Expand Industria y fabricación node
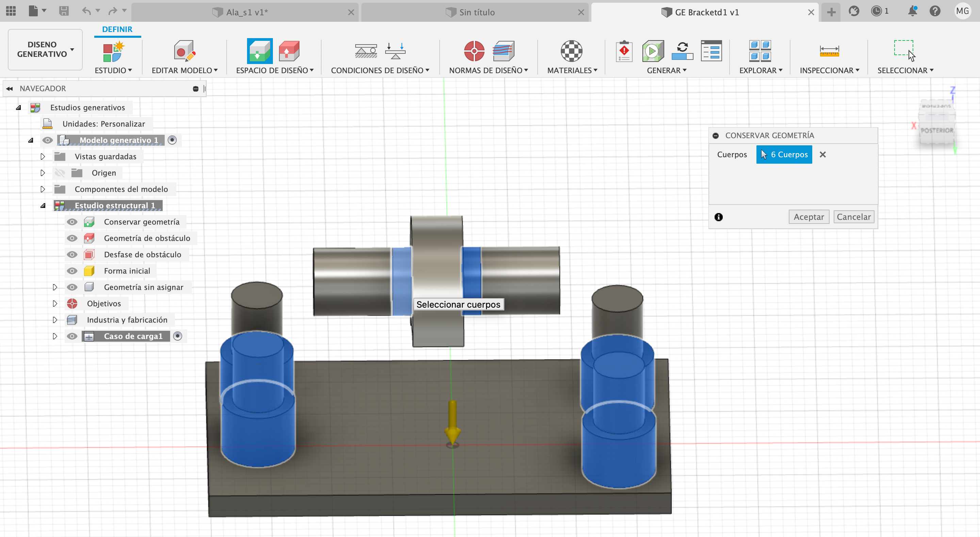The height and width of the screenshot is (537, 980). 55,320
